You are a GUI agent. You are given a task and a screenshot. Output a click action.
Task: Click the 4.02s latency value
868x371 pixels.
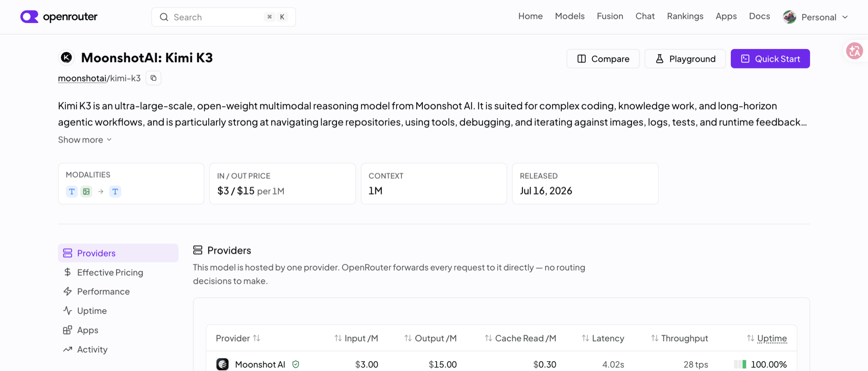click(613, 364)
